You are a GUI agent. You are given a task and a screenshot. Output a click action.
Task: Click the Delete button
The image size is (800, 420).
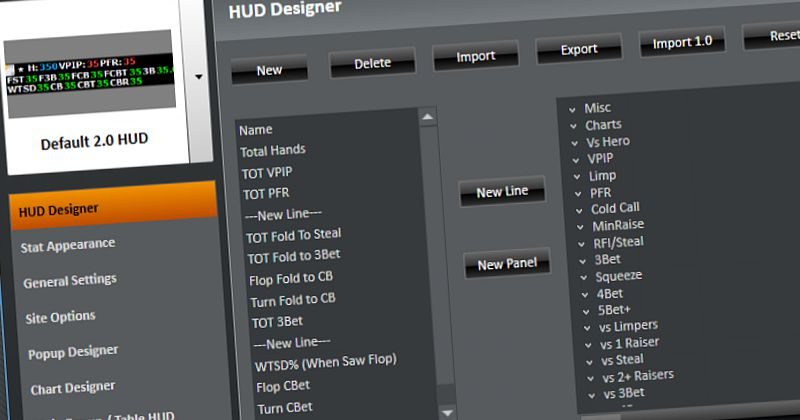point(372,63)
